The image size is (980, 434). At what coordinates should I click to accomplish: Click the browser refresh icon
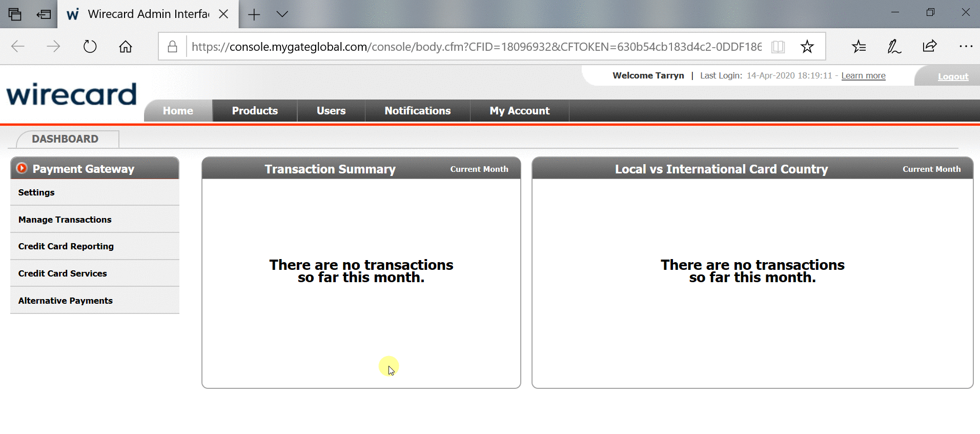click(90, 47)
